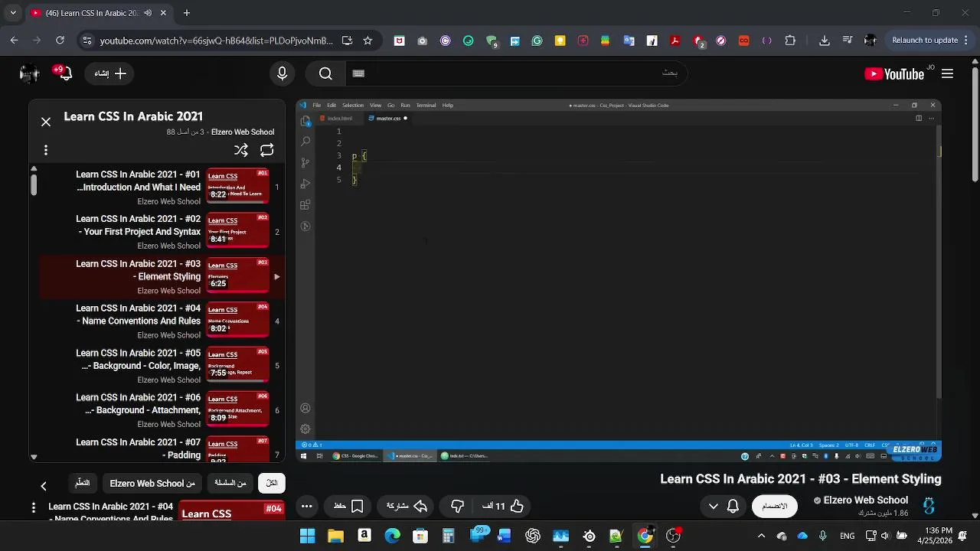Close the playlist panel

point(46,122)
